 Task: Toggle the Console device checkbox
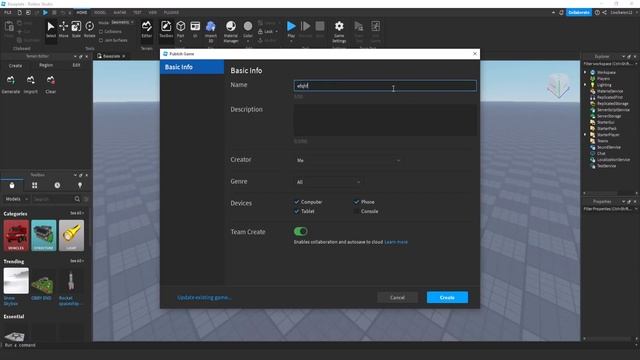click(x=356, y=211)
